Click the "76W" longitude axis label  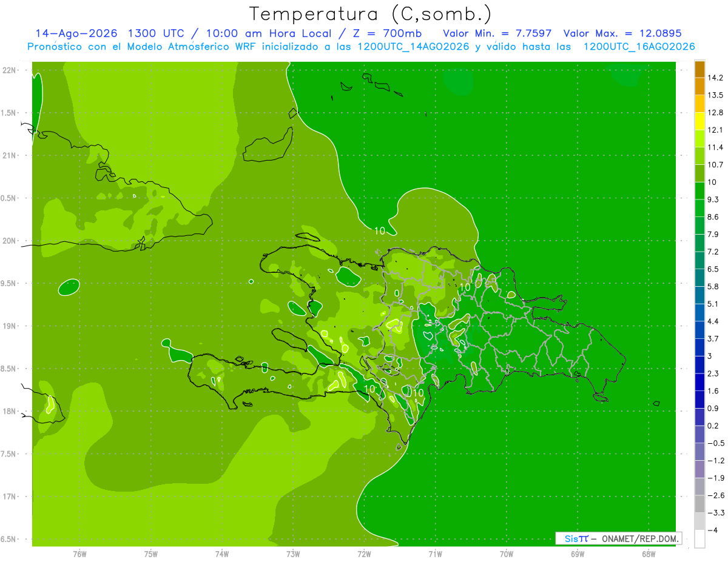coord(79,554)
